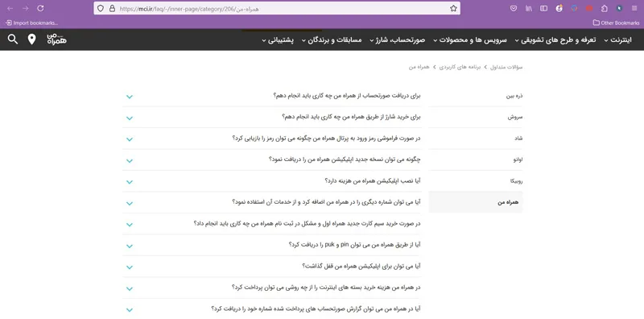
Task: Click the سؤالات متداول breadcrumb link
Action: (507, 67)
